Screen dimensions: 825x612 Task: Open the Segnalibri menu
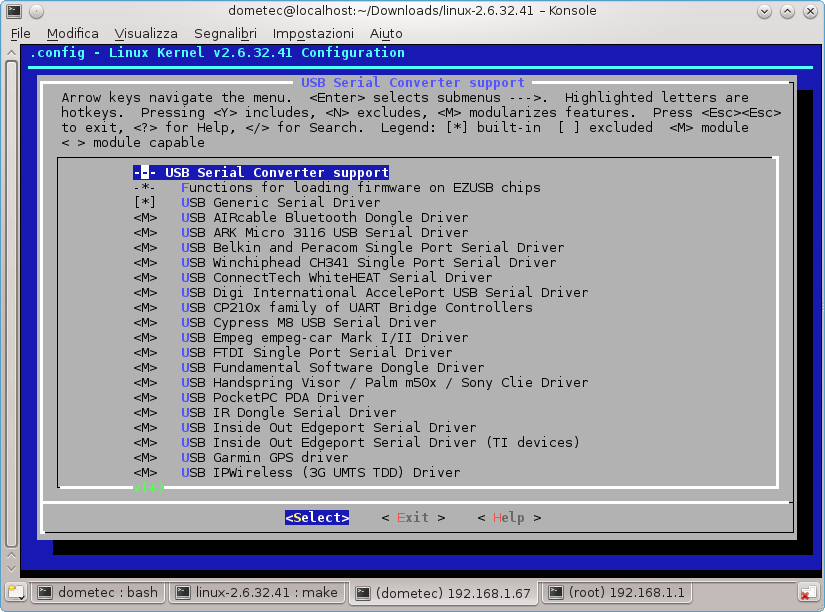point(224,33)
